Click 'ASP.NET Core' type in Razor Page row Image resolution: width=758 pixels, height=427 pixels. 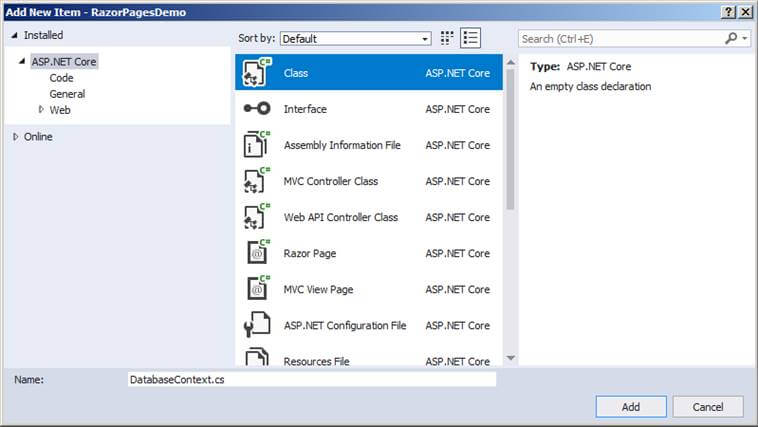pos(457,253)
